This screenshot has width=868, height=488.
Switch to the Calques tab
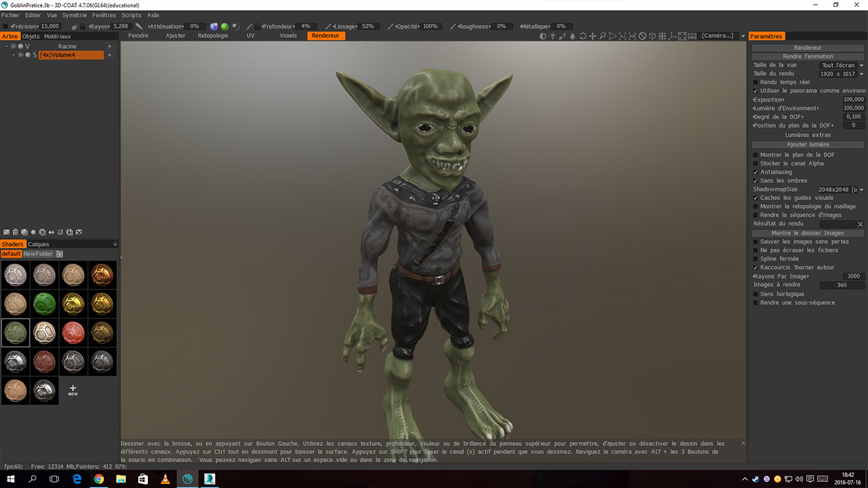39,244
